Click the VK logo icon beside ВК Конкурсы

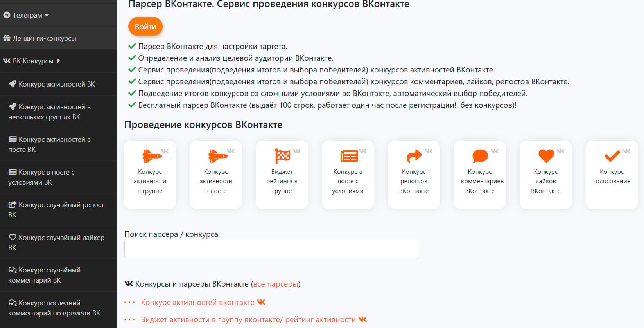[7, 61]
